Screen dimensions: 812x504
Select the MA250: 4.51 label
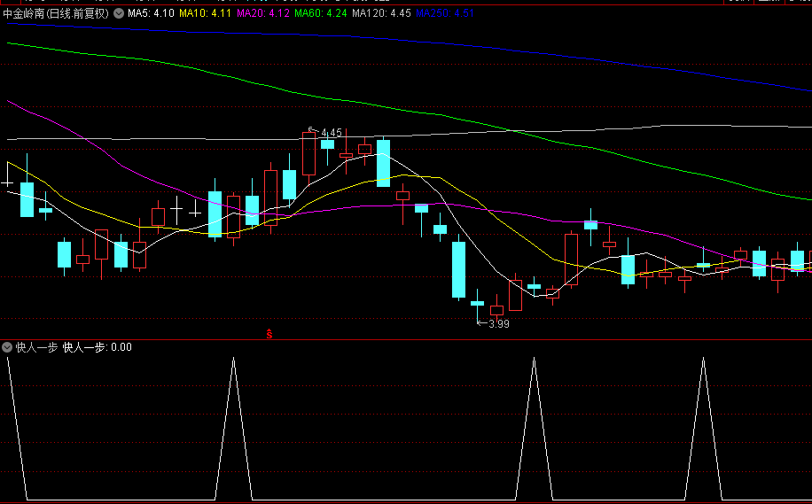click(445, 13)
